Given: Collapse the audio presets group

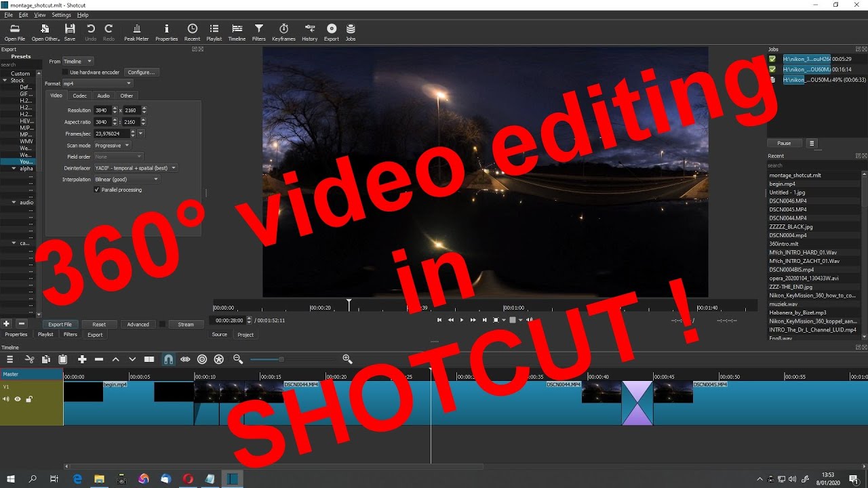Looking at the screenshot, I should click(14, 203).
